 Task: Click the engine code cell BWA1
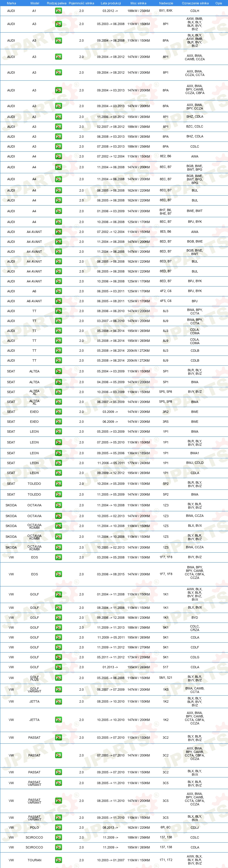tap(194, 453)
